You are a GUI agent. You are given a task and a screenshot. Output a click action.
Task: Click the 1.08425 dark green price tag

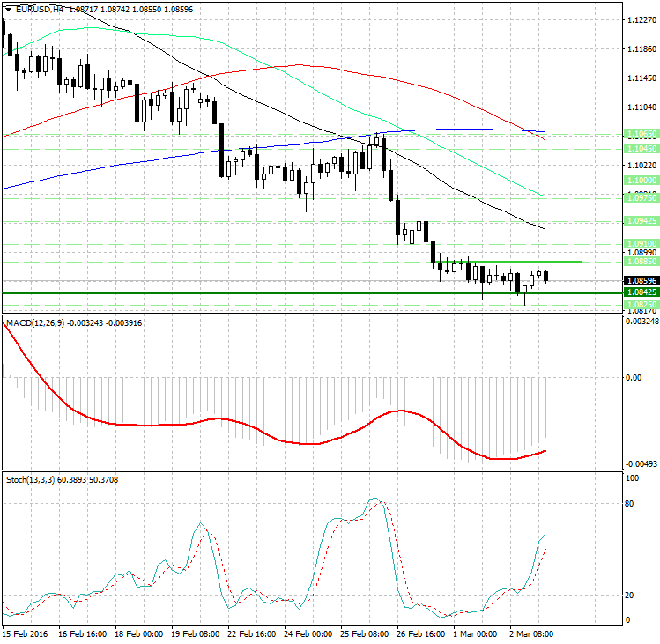639,292
